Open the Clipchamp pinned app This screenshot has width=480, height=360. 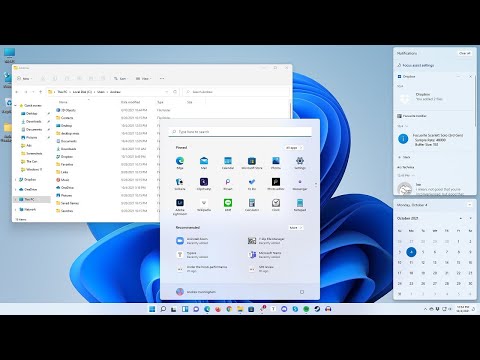(x=204, y=184)
